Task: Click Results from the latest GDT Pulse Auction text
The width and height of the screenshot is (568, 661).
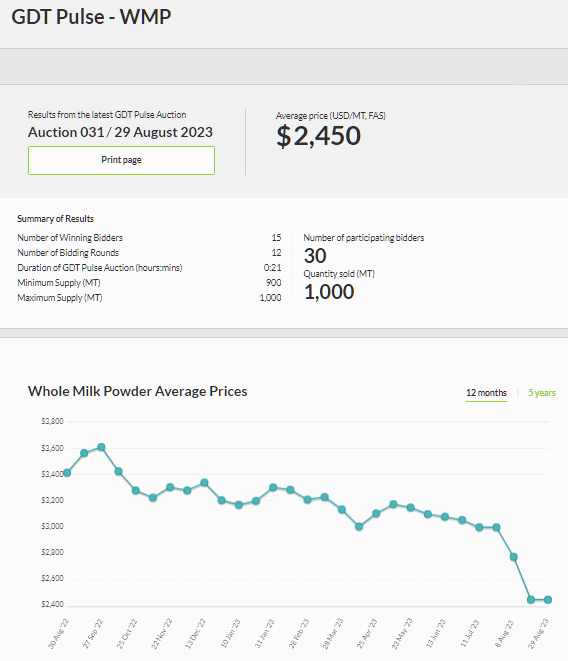Action: tap(107, 115)
